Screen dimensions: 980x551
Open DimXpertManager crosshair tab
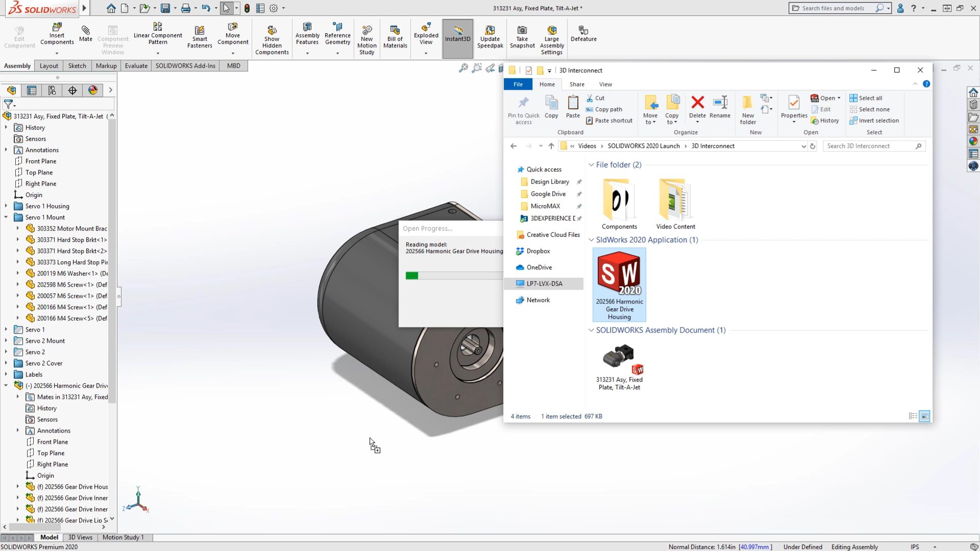72,90
